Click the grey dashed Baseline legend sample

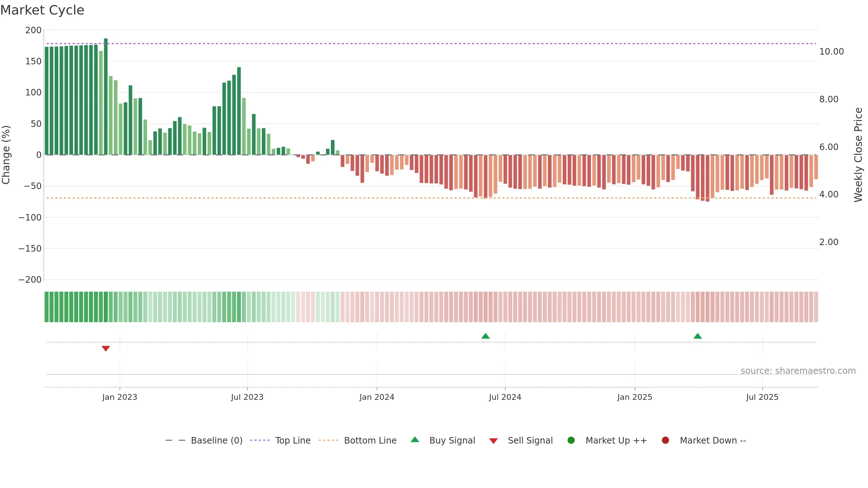[x=175, y=440]
